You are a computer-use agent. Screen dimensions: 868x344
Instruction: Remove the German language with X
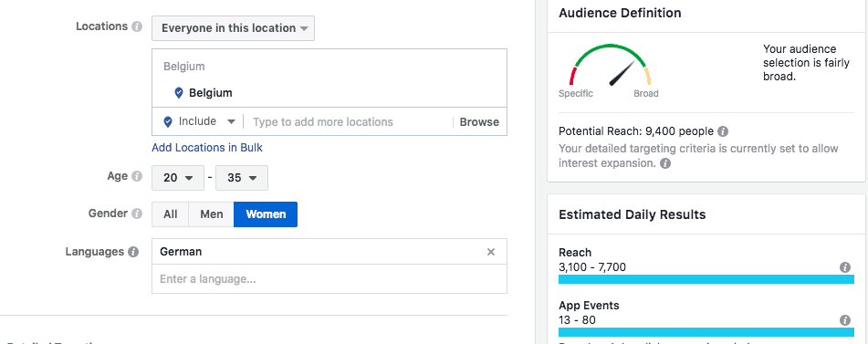(491, 252)
